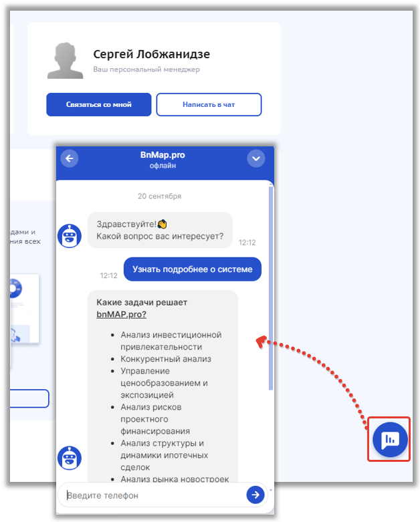Click the document thumbnail behind chat

25,308
